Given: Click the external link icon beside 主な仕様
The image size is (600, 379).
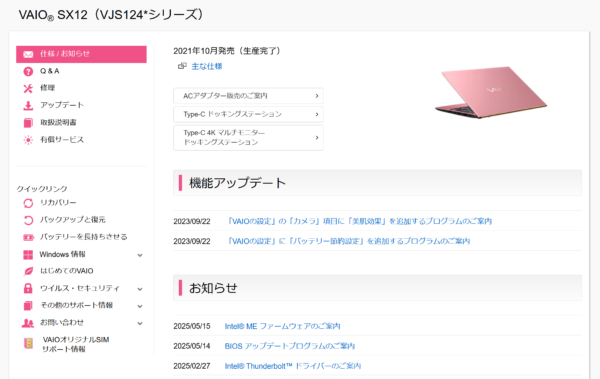Looking at the screenshot, I should tap(182, 66).
